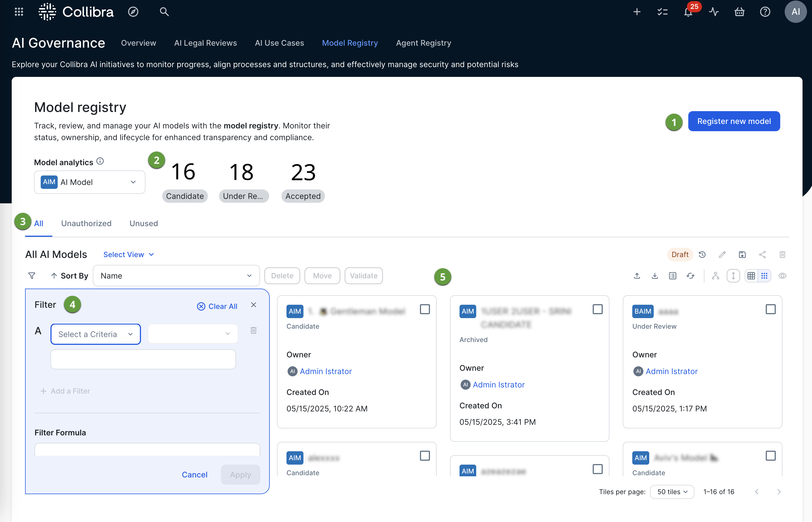Click the row height arrows icon
Viewport: 812px width, 522px height.
(733, 276)
